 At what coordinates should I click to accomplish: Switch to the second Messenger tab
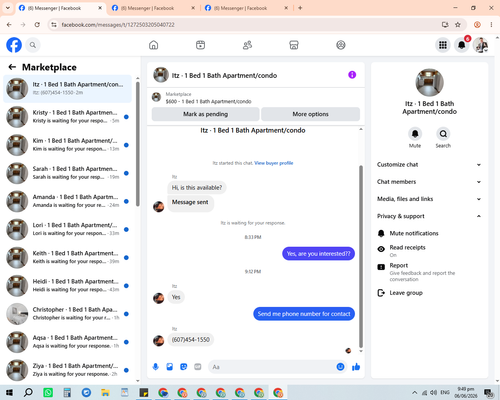[x=153, y=8]
